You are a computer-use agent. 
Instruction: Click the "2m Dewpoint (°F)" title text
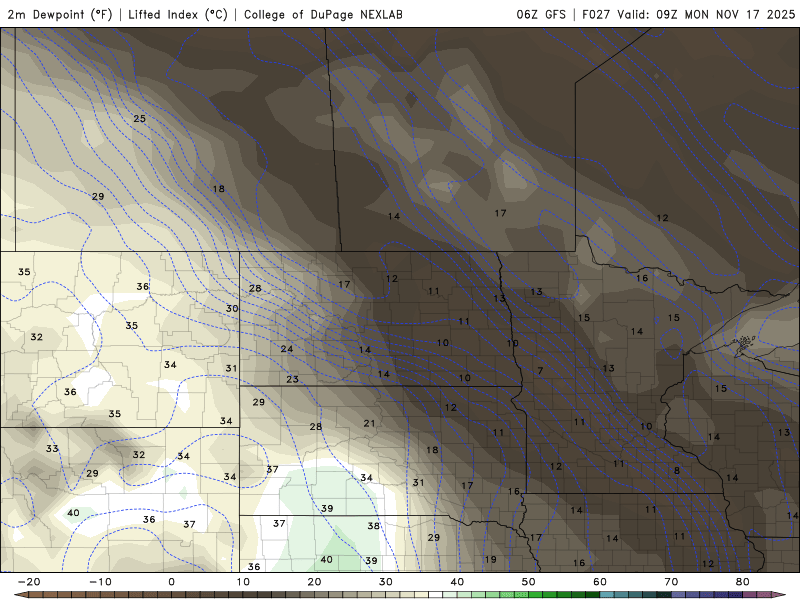tap(60, 14)
